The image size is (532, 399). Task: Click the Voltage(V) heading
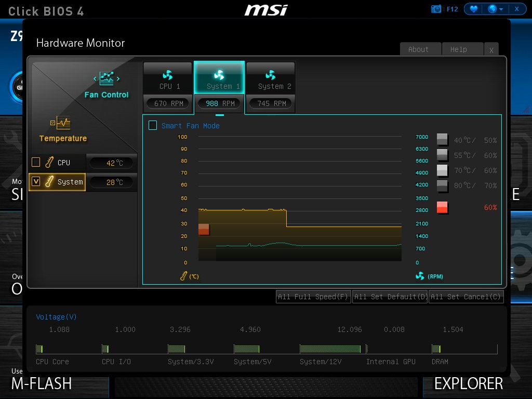pos(56,317)
